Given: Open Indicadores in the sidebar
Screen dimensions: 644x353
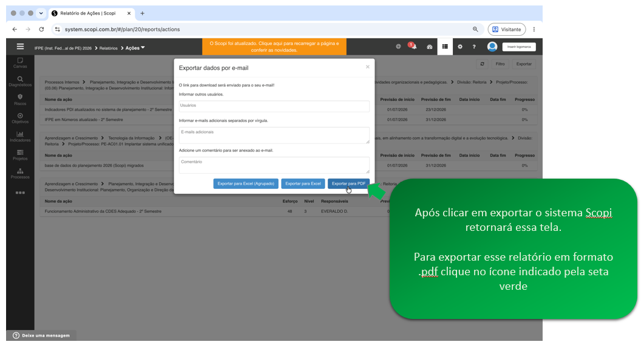Looking at the screenshot, I should point(20,137).
